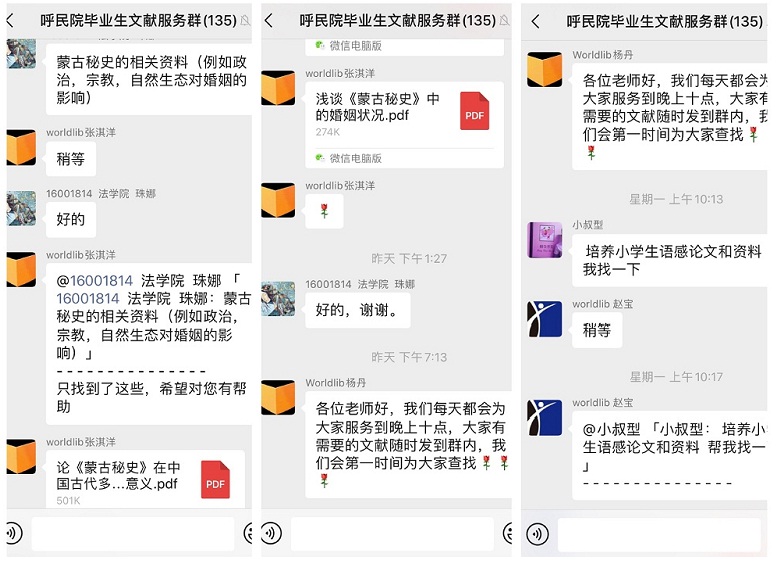Tap 珠娜 avatar next to 好的，谢谢。
Screen dimensions: 780x571
[x=278, y=299]
